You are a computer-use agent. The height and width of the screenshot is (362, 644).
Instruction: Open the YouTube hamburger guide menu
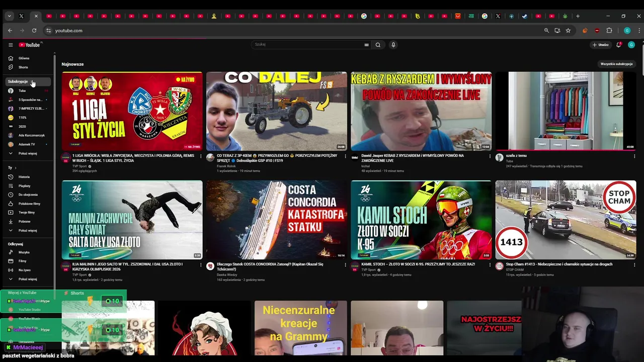point(11,45)
